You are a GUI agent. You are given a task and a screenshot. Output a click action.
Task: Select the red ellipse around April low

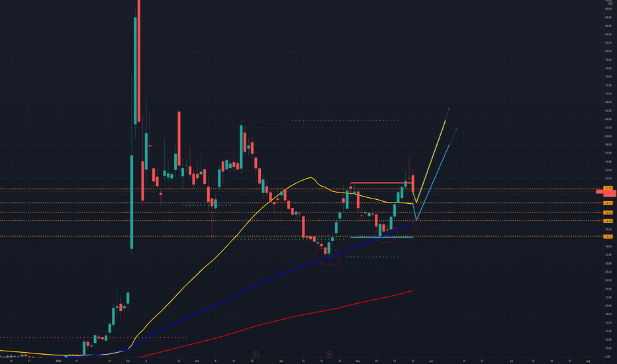tap(328, 257)
